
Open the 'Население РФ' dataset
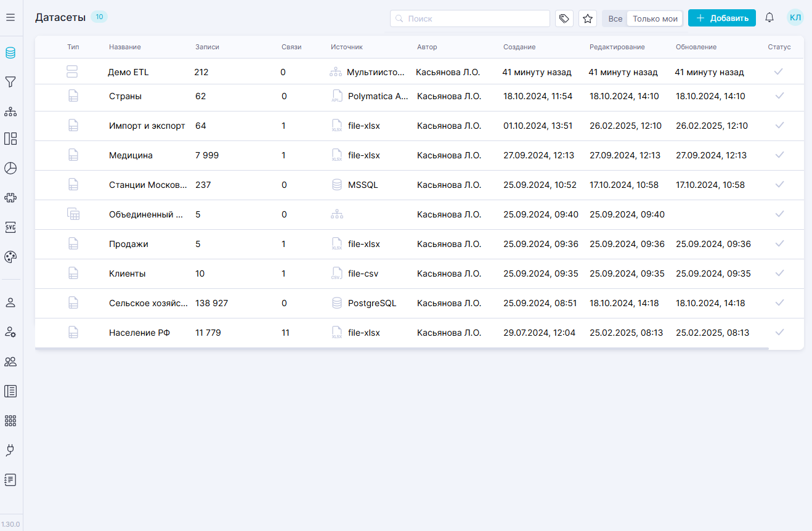pos(139,333)
